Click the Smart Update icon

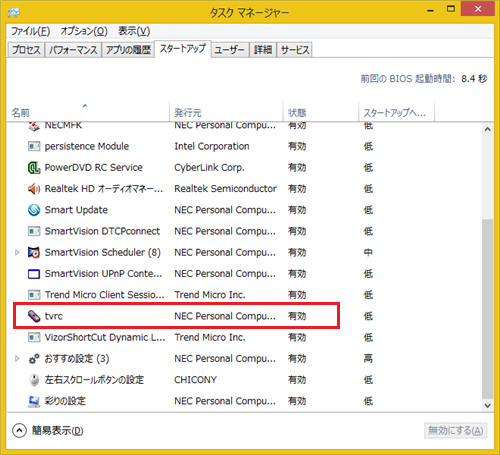[34, 210]
